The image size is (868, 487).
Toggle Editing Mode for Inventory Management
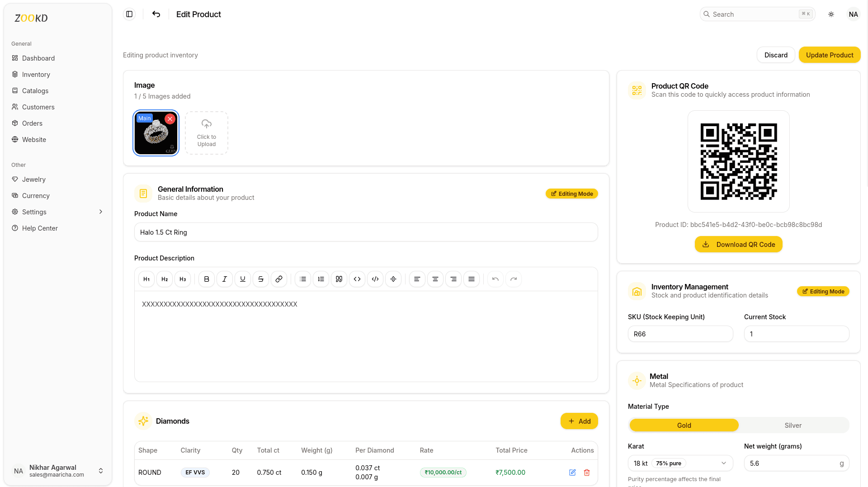click(x=823, y=291)
